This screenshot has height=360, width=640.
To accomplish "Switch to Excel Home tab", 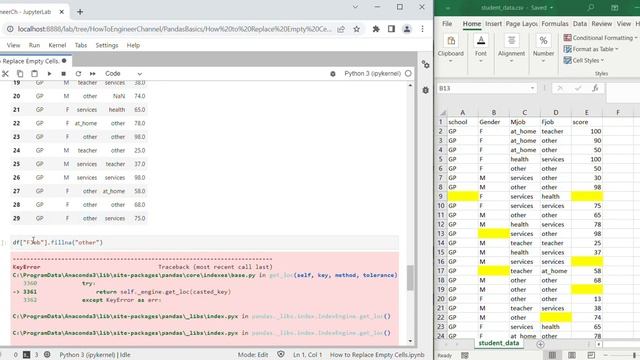I will point(471,24).
